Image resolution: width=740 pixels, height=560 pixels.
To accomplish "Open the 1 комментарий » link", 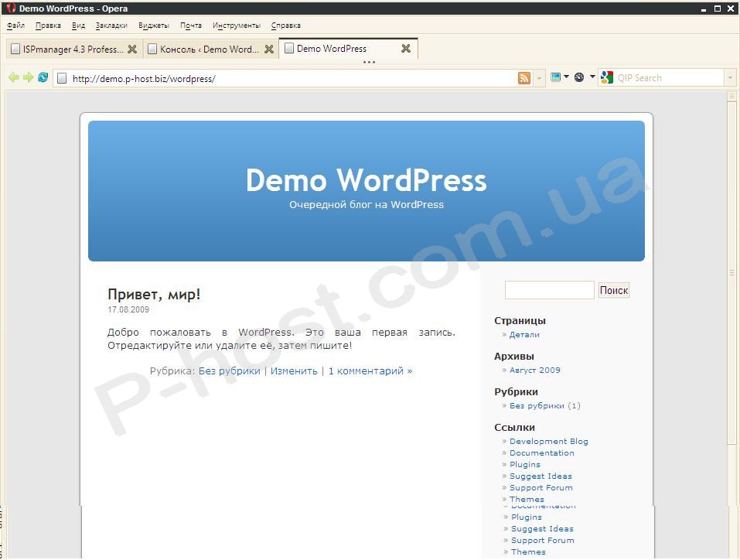I will point(370,370).
